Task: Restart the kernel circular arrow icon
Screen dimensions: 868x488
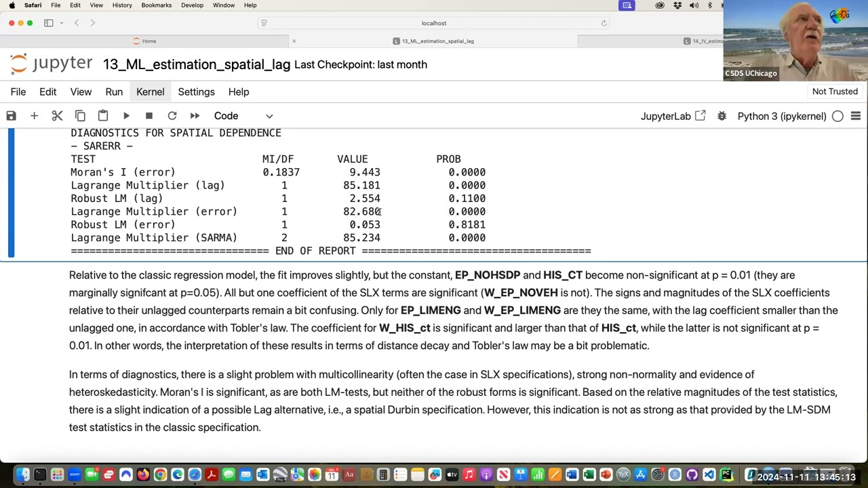Action: (x=172, y=116)
